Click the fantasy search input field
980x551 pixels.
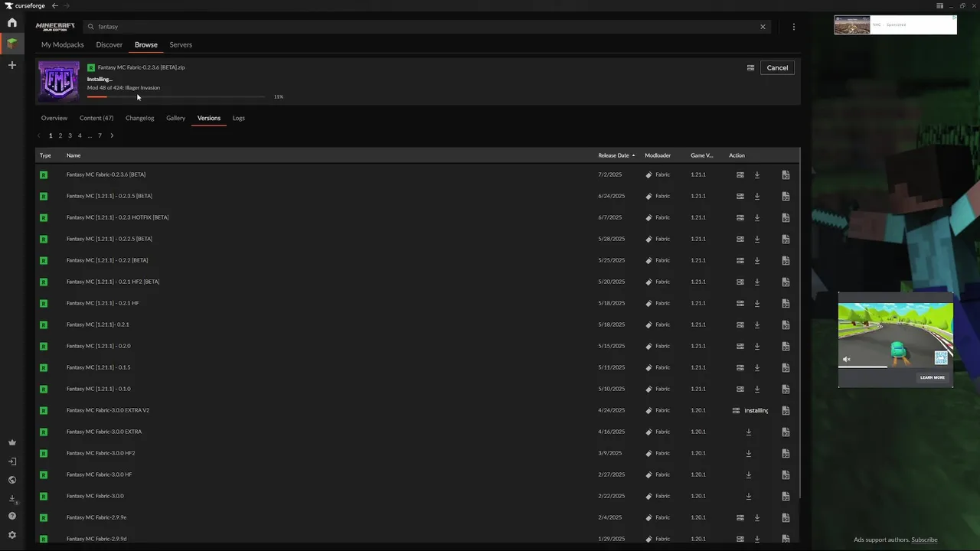[x=425, y=27]
